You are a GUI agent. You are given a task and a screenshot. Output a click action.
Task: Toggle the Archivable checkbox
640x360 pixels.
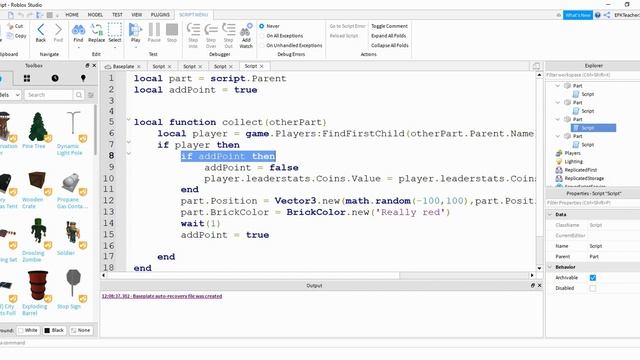click(x=593, y=278)
